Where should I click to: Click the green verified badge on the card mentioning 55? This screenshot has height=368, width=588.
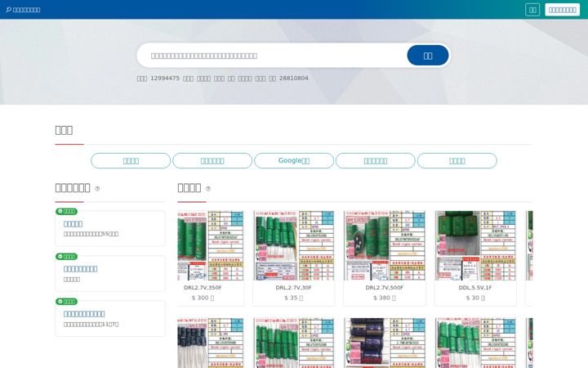[66, 212]
